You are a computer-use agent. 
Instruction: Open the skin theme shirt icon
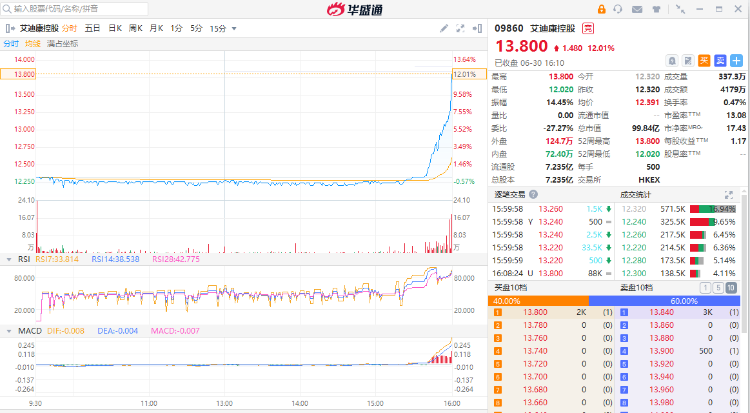click(x=656, y=9)
